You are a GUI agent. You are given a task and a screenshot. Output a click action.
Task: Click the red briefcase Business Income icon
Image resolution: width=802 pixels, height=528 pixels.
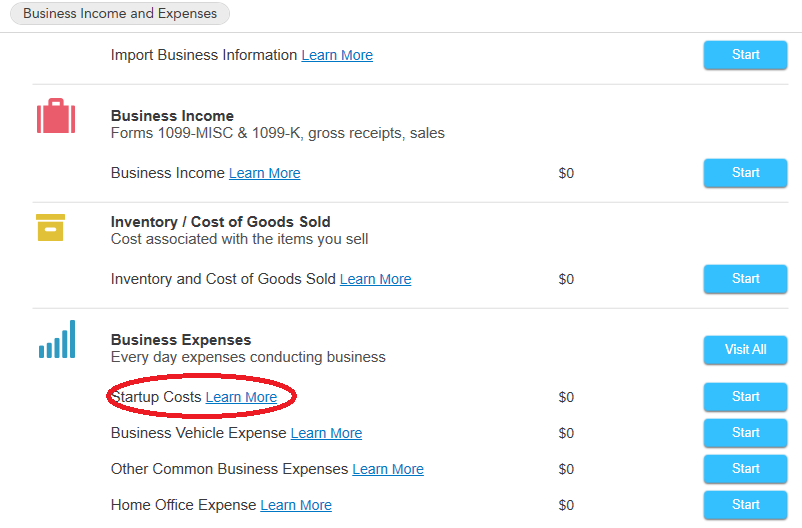(56, 116)
